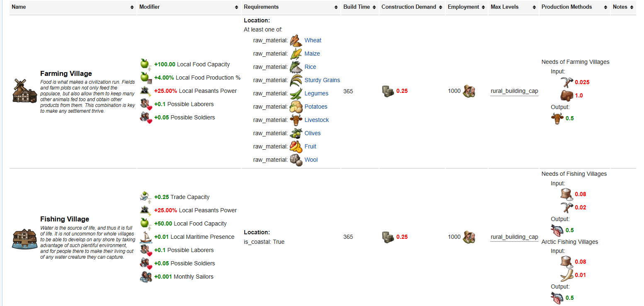Open the Maize link
This screenshot has height=306, width=644.
(312, 53)
